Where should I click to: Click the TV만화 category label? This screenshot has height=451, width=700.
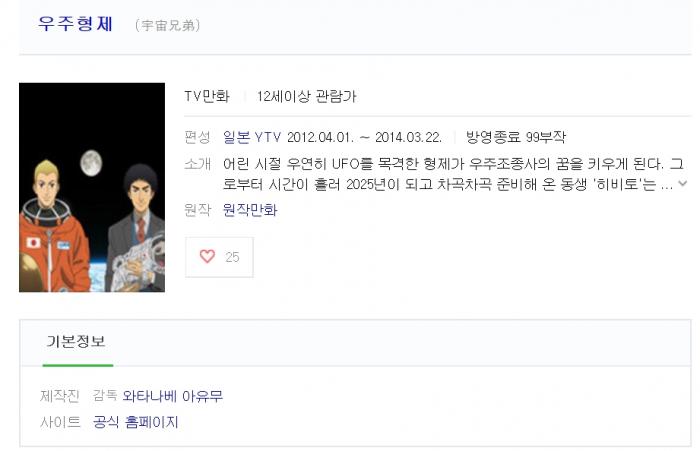coord(207,96)
